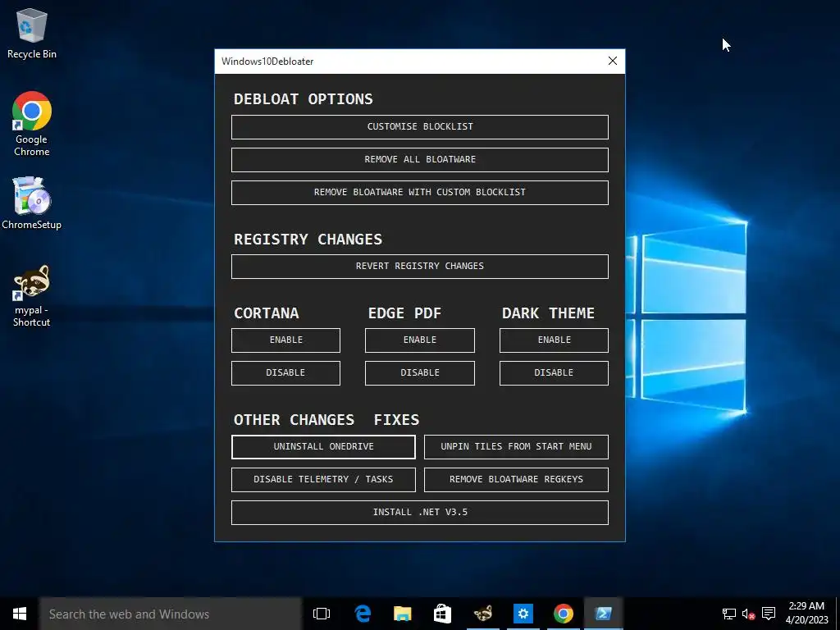Click Remove Bloatware Regkeys

[517, 479]
